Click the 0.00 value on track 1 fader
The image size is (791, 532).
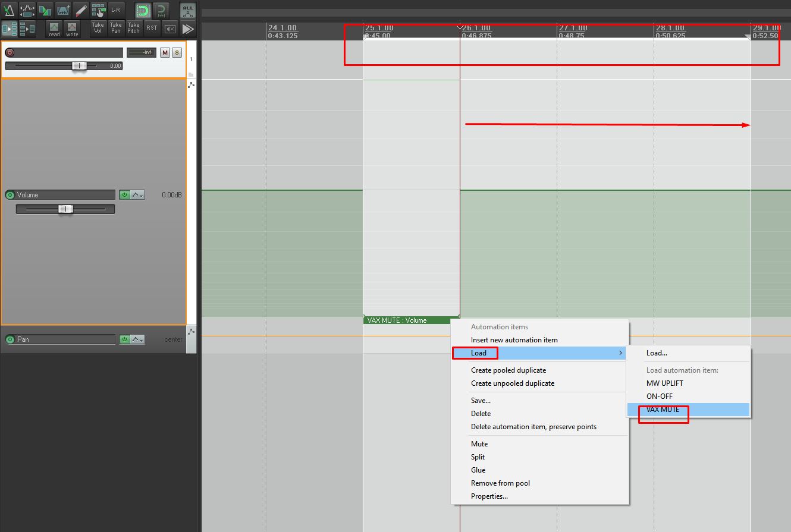[x=115, y=66]
